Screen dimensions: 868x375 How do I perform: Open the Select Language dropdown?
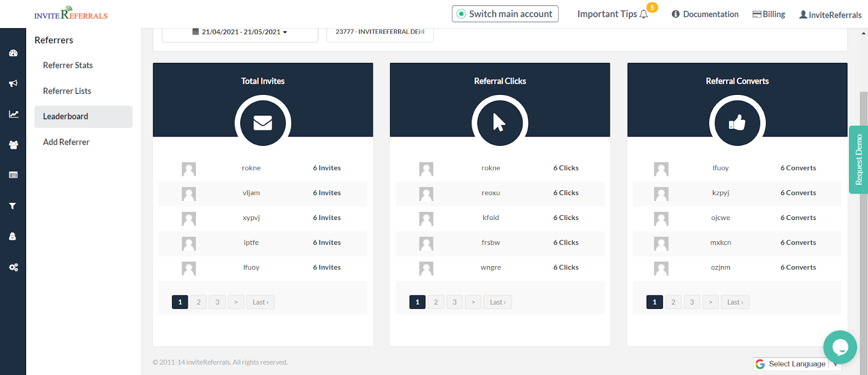[797, 364]
